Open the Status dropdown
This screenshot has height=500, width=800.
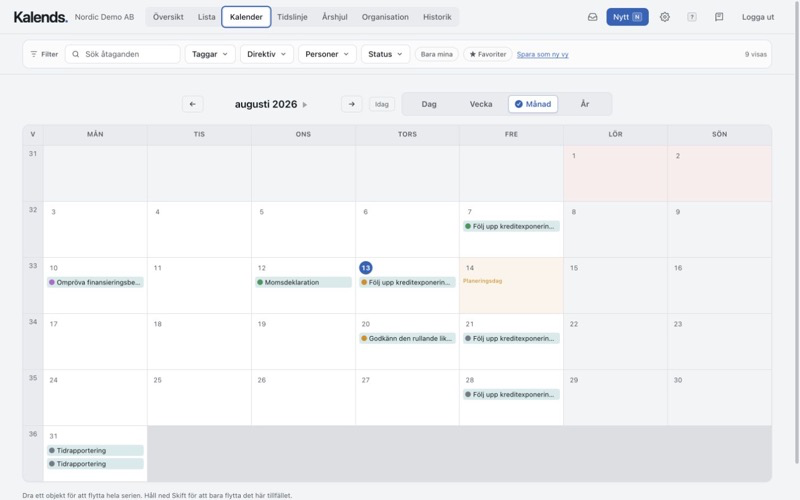[x=385, y=54]
